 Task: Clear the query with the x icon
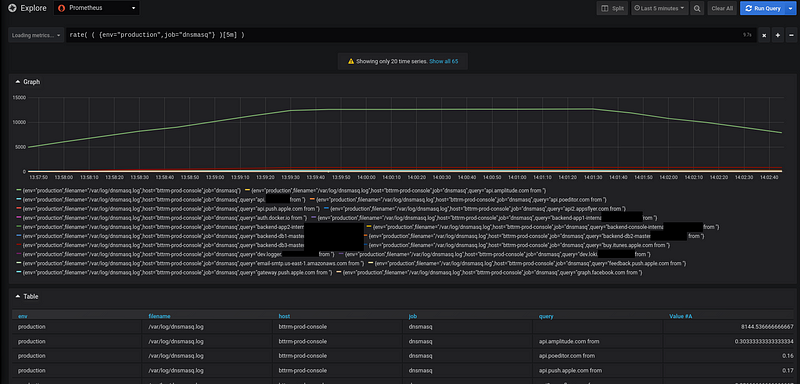764,35
